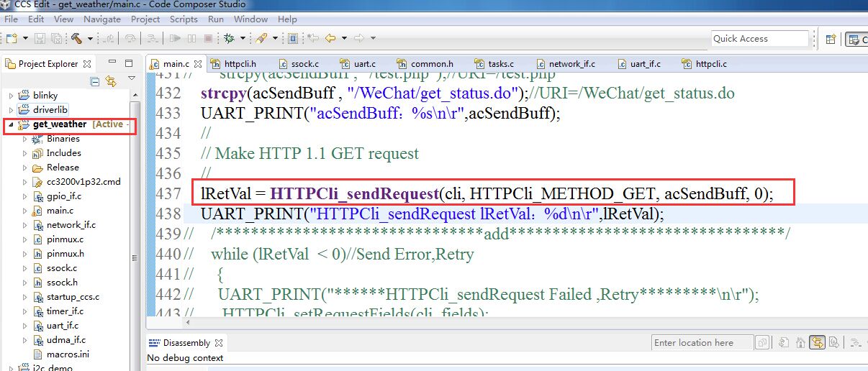Close the main.c editor tab

click(x=198, y=64)
